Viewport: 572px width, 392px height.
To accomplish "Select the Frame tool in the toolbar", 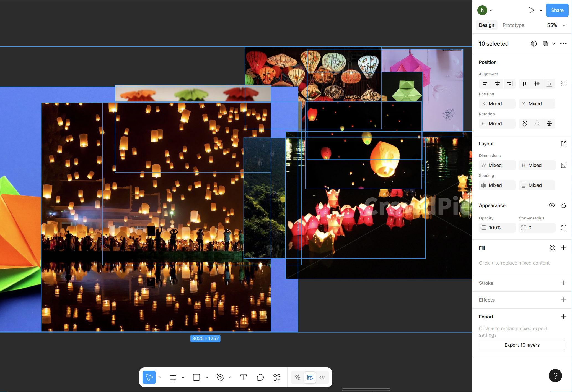I will click(x=173, y=377).
